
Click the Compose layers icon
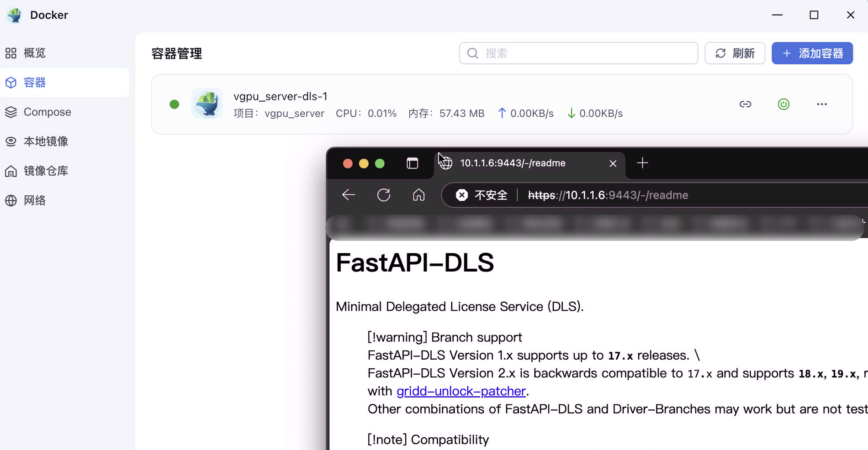(x=11, y=112)
